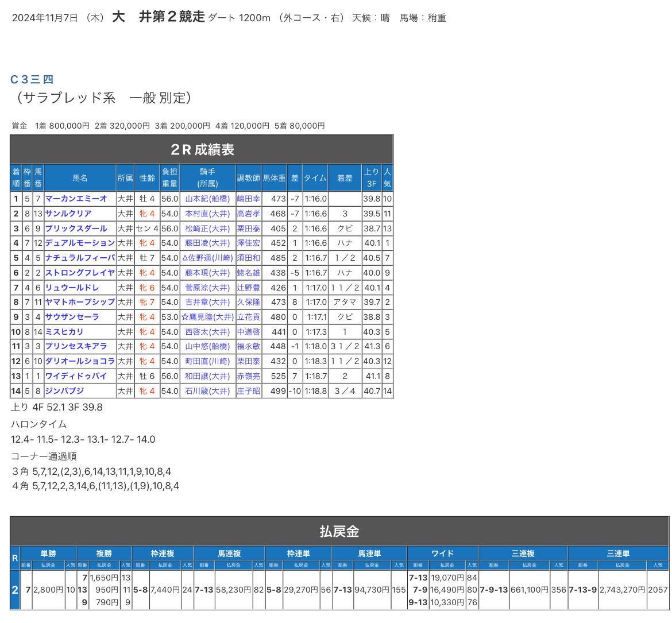This screenshot has height=623, width=672.
Task: Click the 枠連複 5-8 combination
Action: tap(141, 590)
